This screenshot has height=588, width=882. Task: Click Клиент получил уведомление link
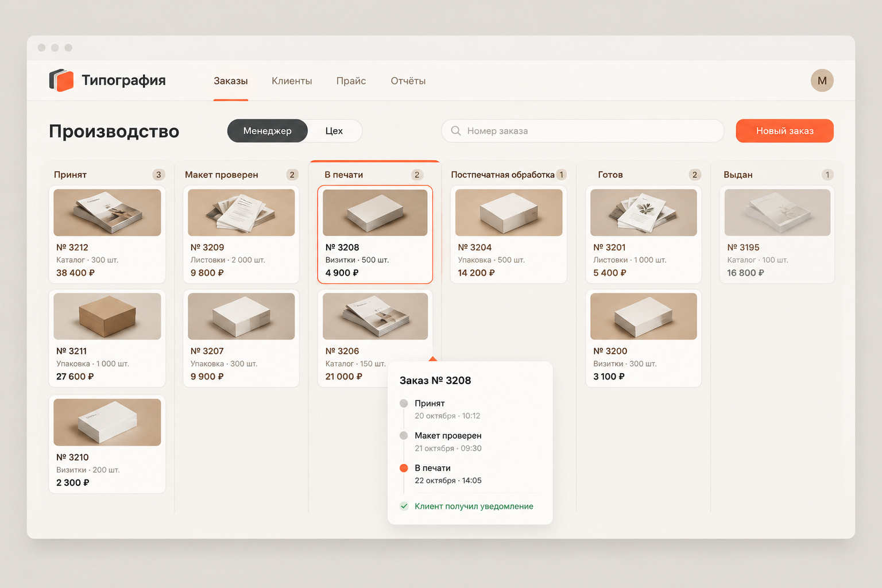(474, 506)
